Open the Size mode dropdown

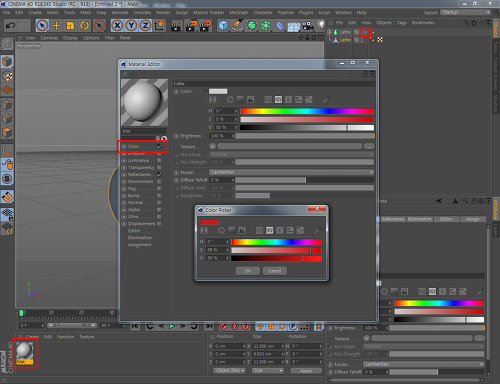[268, 371]
